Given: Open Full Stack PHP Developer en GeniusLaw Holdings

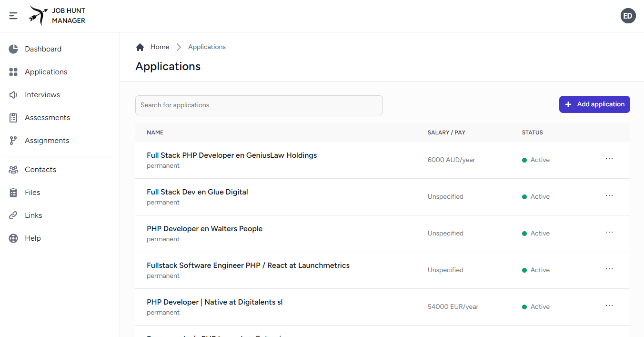Looking at the screenshot, I should click(x=232, y=155).
